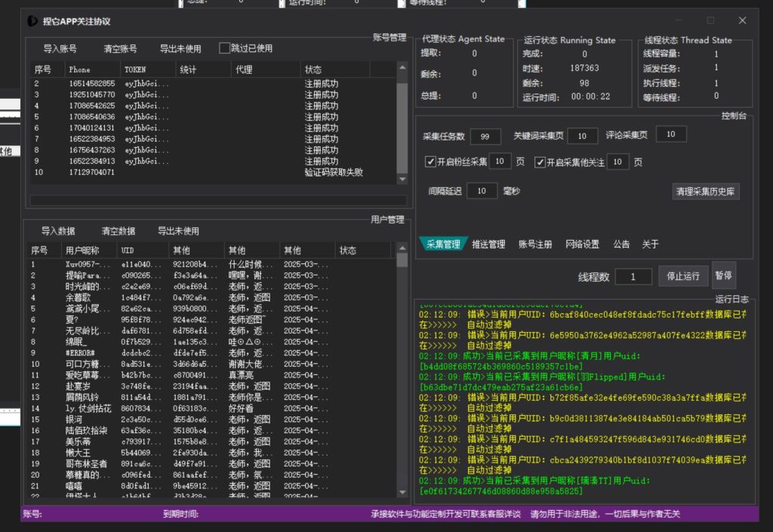Uncheck the 开启粉丝采集 option
This screenshot has height=532, width=773.
[430, 162]
